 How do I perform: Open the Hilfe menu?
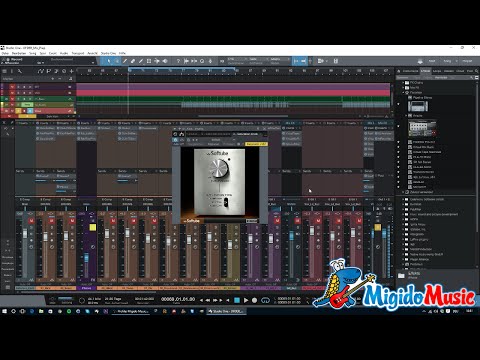122,53
